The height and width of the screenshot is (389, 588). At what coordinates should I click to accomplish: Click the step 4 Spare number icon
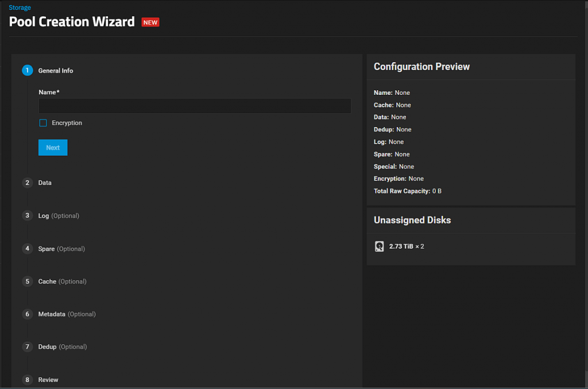click(x=28, y=248)
